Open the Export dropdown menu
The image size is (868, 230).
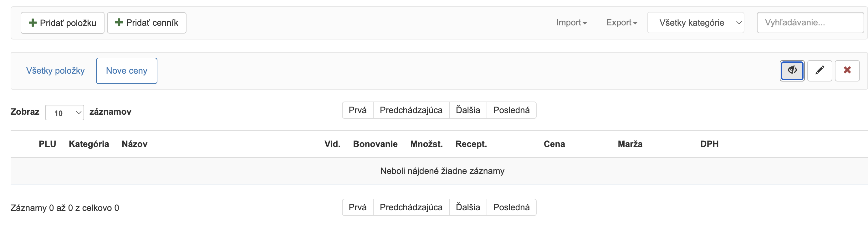point(621,23)
